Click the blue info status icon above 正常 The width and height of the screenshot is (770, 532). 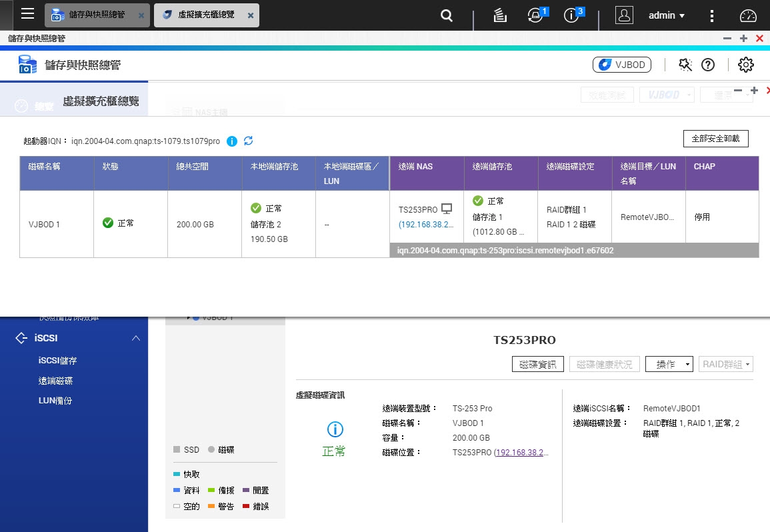coord(335,429)
